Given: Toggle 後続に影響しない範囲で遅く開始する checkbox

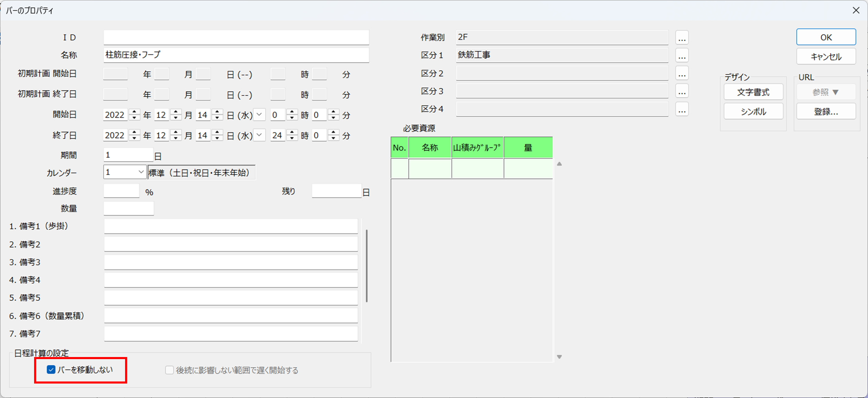Looking at the screenshot, I should coord(169,370).
